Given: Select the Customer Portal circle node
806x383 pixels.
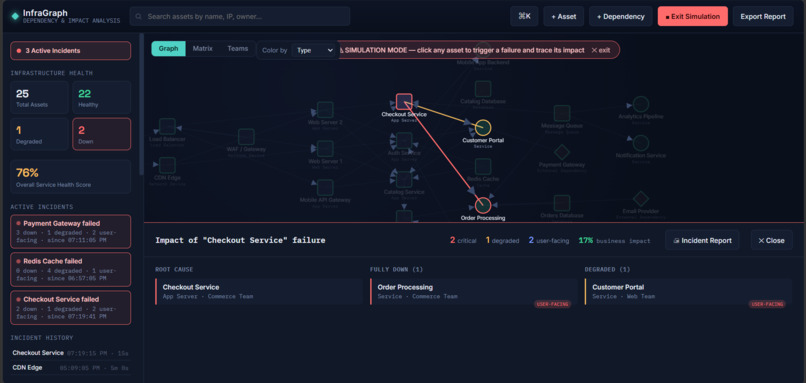Looking at the screenshot, I should click(x=483, y=127).
